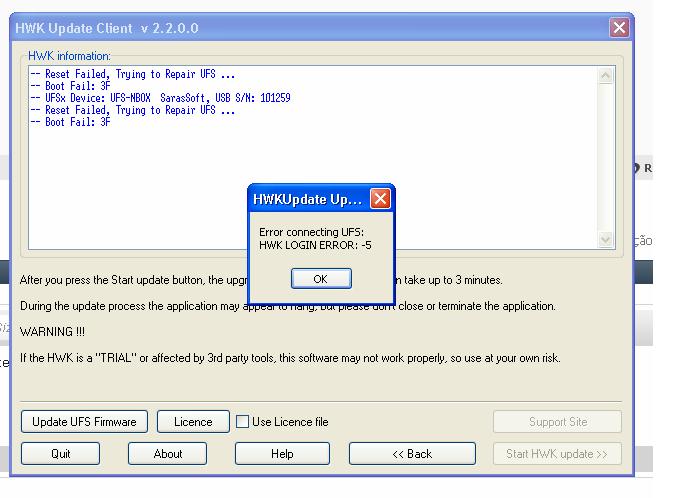
Task: Click the Help button
Action: click(x=282, y=454)
